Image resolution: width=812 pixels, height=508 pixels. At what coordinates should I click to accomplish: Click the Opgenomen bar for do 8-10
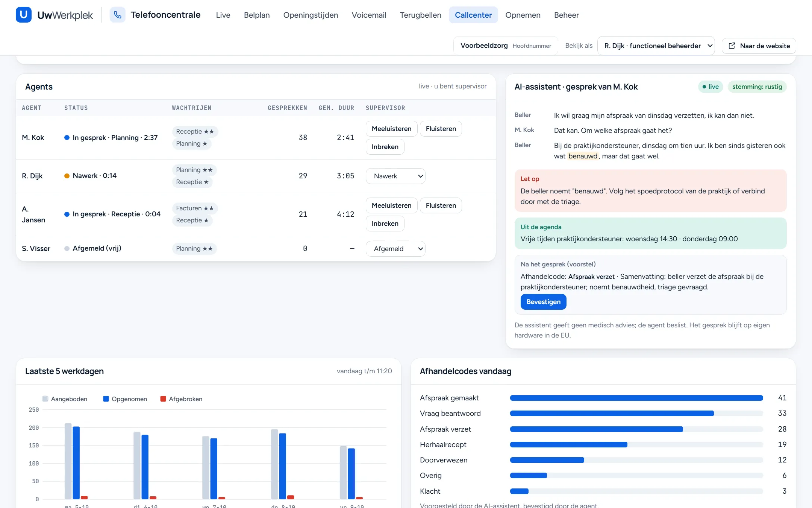(282, 466)
